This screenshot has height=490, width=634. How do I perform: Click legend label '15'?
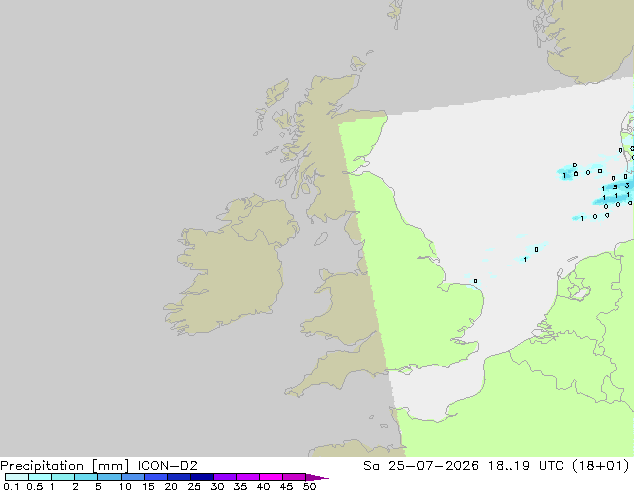148,486
